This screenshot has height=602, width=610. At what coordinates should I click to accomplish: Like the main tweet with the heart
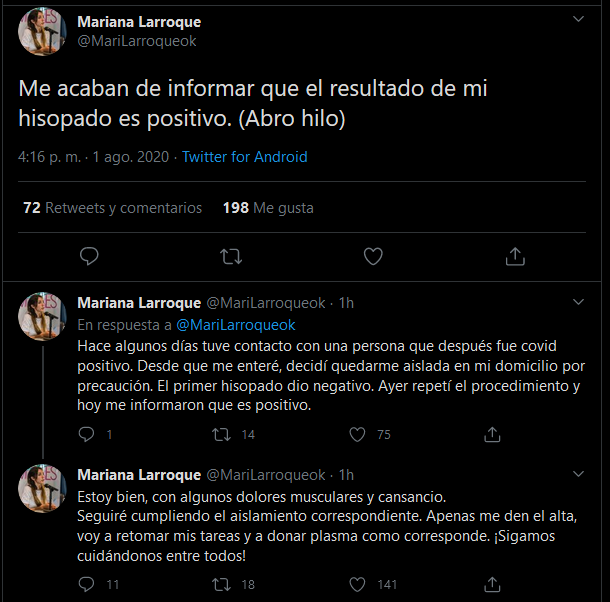pyautogui.click(x=373, y=256)
